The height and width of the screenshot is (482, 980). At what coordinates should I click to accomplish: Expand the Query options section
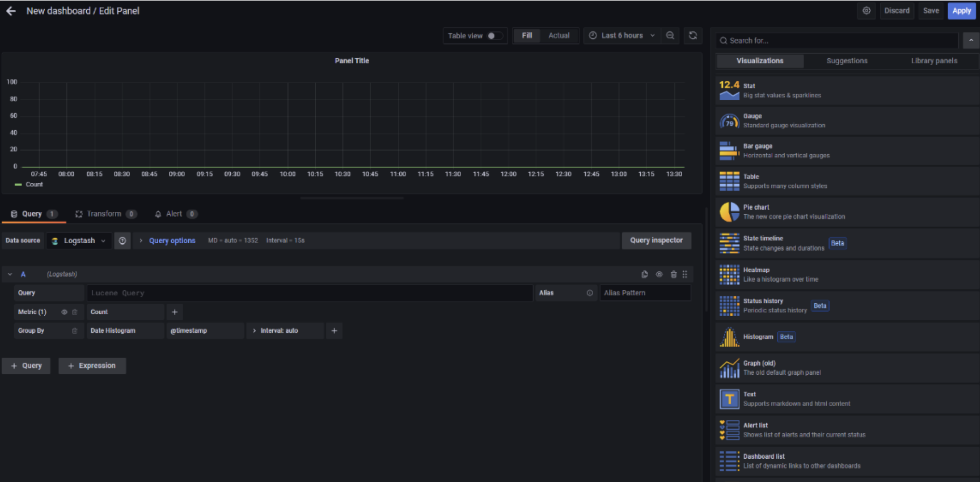[172, 241]
